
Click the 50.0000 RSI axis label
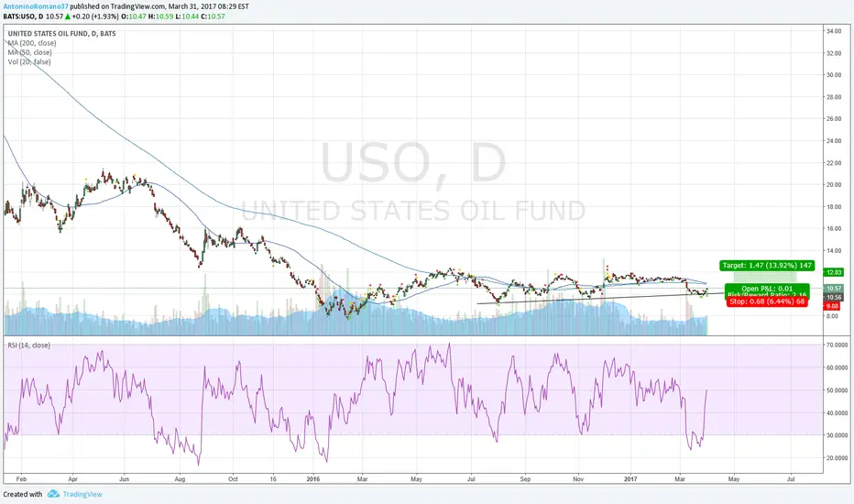pyautogui.click(x=838, y=390)
